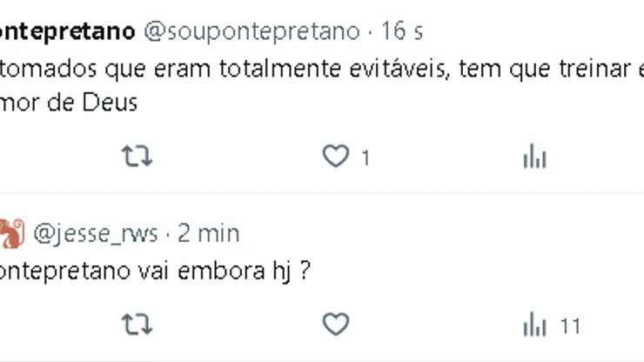Open the tweet via '16 s' timestamp
The width and height of the screenshot is (644, 362).
tap(402, 31)
